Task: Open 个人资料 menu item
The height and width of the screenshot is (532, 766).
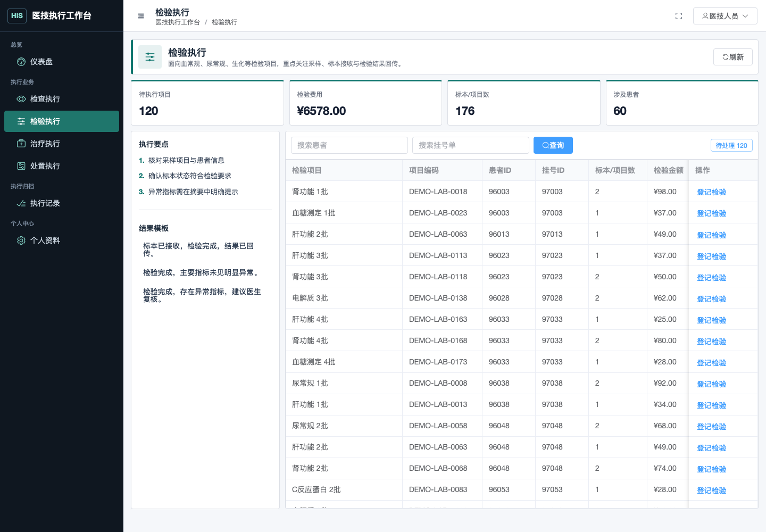Action: tap(62, 240)
